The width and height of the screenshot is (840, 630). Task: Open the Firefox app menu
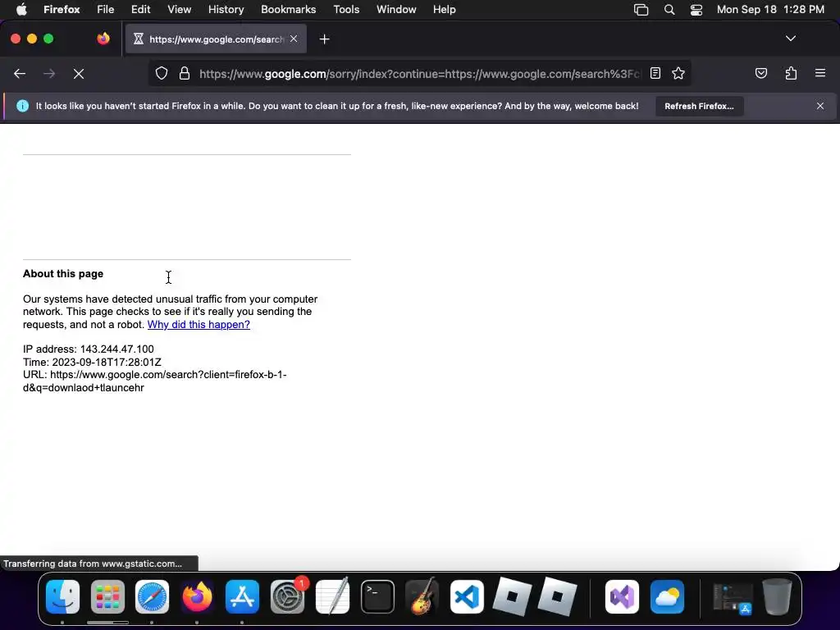62,10
